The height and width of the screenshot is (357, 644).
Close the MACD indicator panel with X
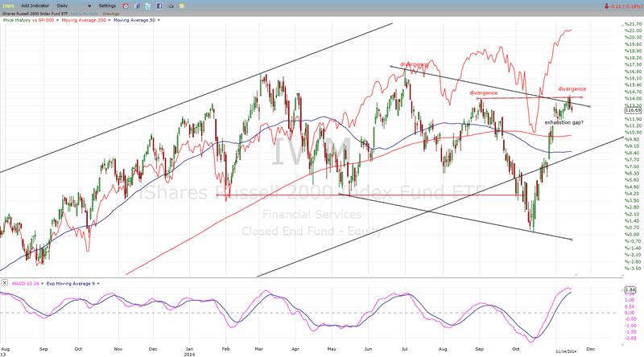point(4,283)
